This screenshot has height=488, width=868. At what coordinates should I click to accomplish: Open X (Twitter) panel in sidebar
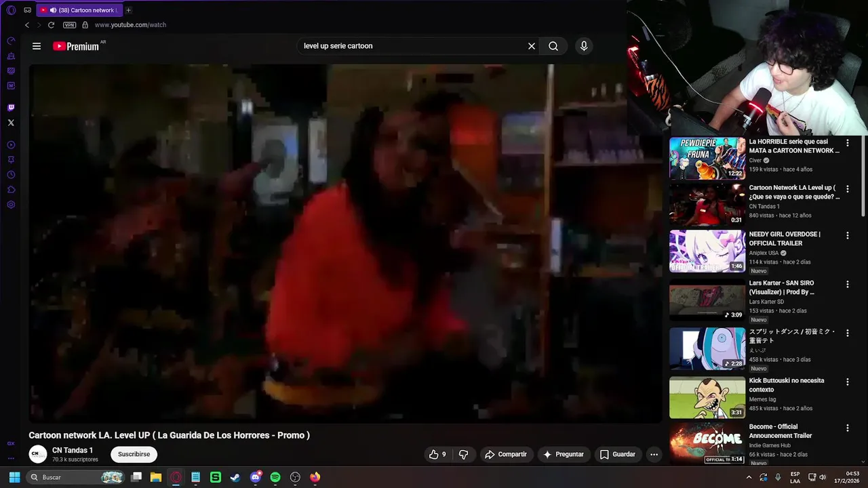[x=11, y=123]
